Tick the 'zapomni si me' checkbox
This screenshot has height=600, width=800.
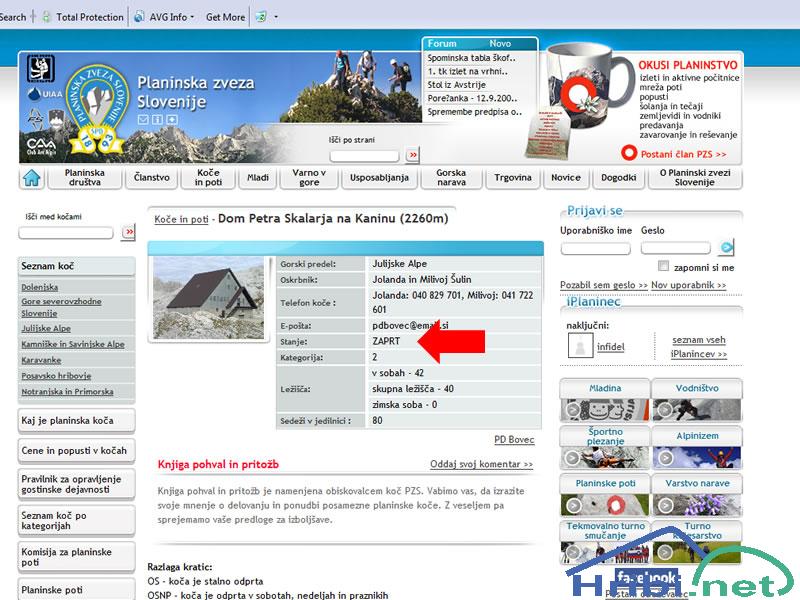663,265
